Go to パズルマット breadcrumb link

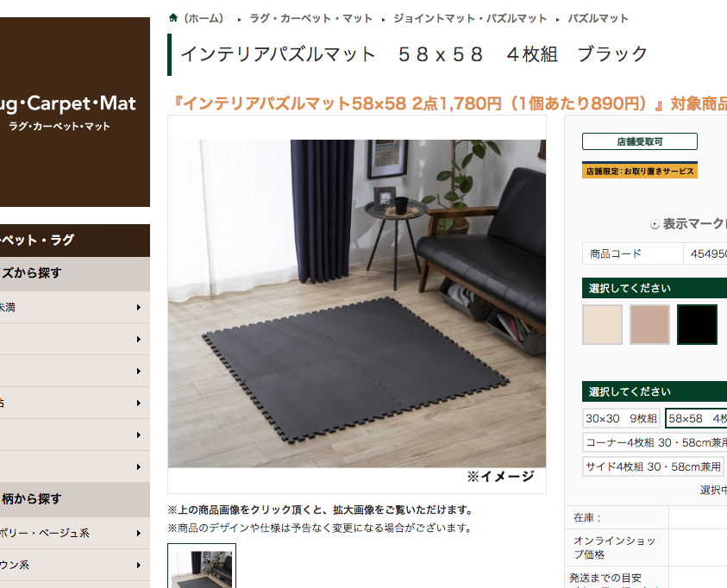[599, 18]
